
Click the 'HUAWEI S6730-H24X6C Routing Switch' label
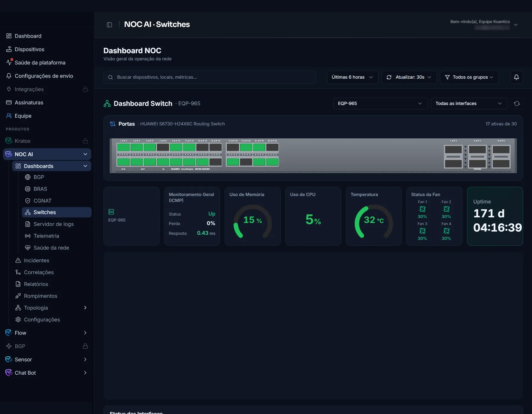[x=183, y=124]
